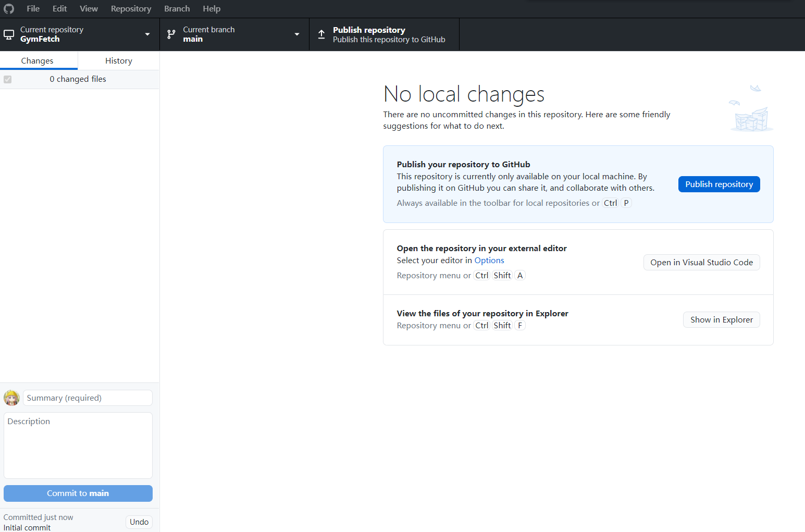Click the 'No local changes' heading
This screenshot has width=805, height=532.
tap(464, 94)
